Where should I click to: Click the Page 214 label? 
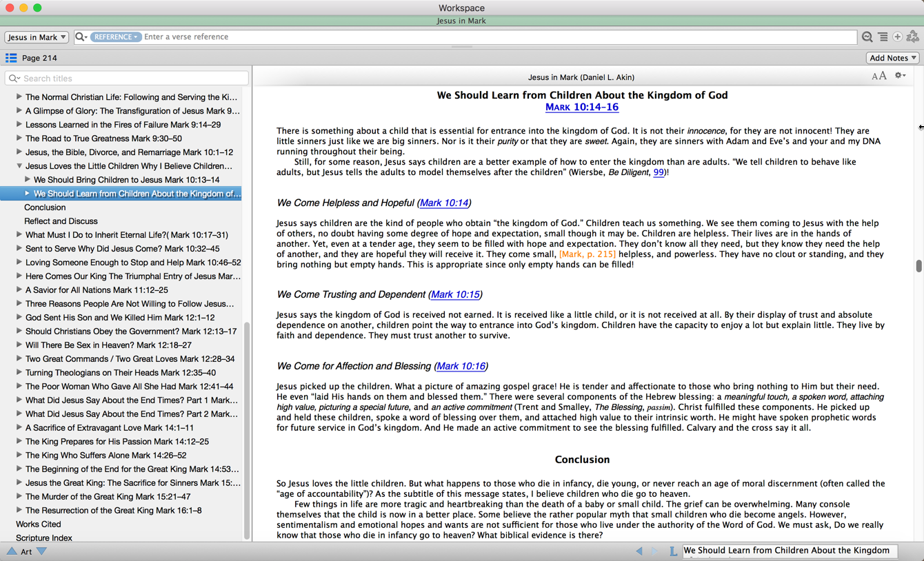click(x=39, y=58)
